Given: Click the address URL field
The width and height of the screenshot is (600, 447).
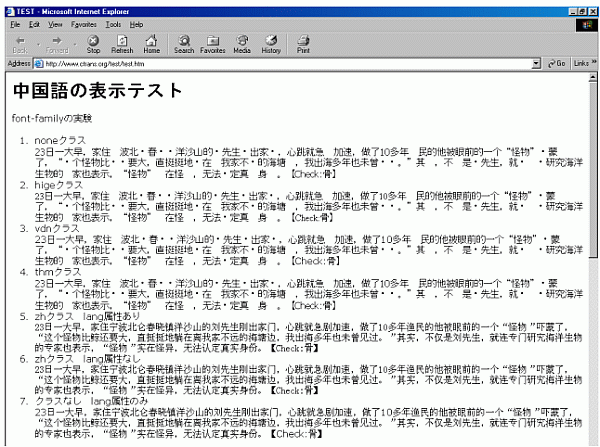Looking at the screenshot, I should (x=288, y=64).
